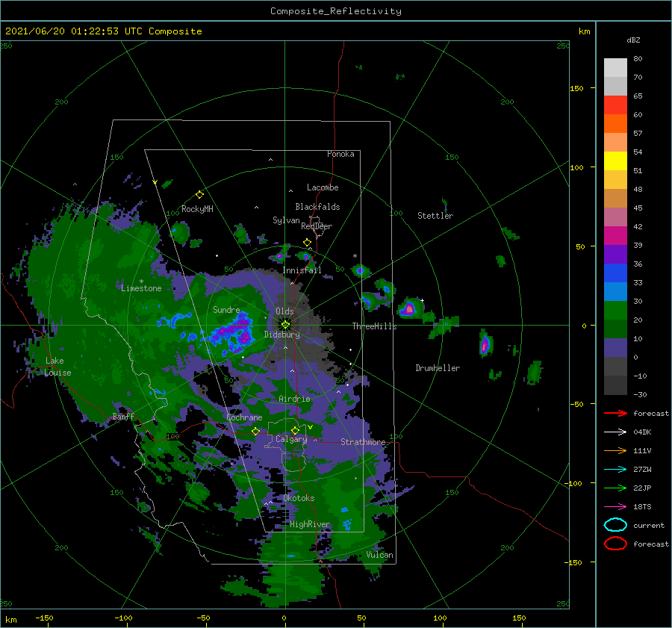Viewport: 672px width, 628px height.
Task: Select the timestamp 2021/06/20 01:22:53 UTC Composite
Action: tap(103, 31)
